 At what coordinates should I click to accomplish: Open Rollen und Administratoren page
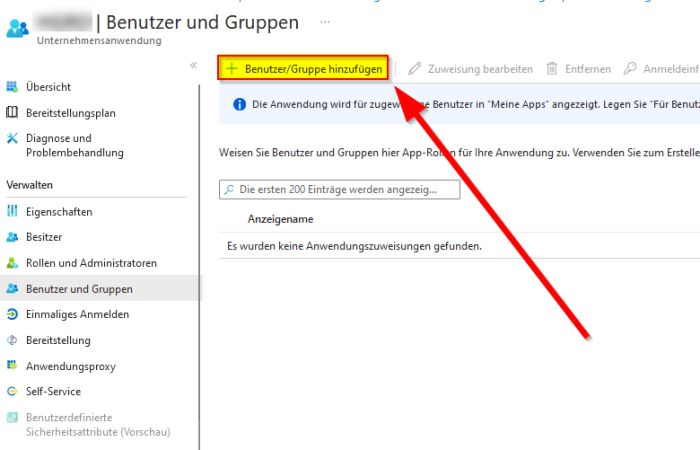click(92, 263)
